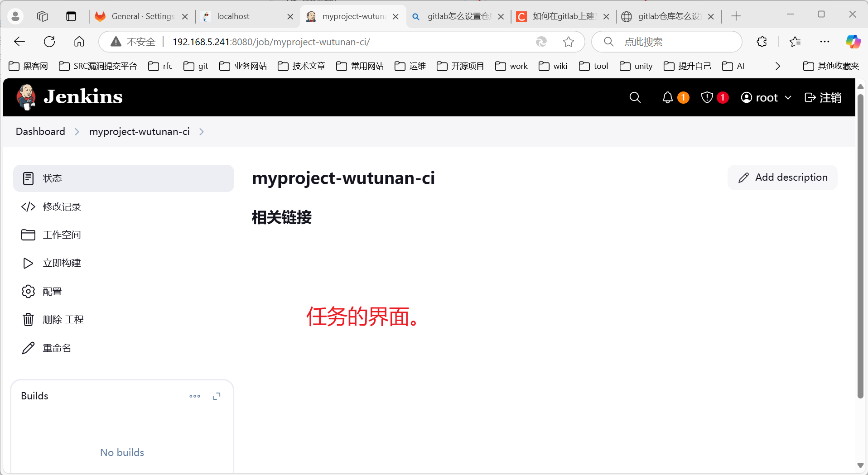
Task: Click the 不安全 security warning indicator
Action: tap(133, 42)
